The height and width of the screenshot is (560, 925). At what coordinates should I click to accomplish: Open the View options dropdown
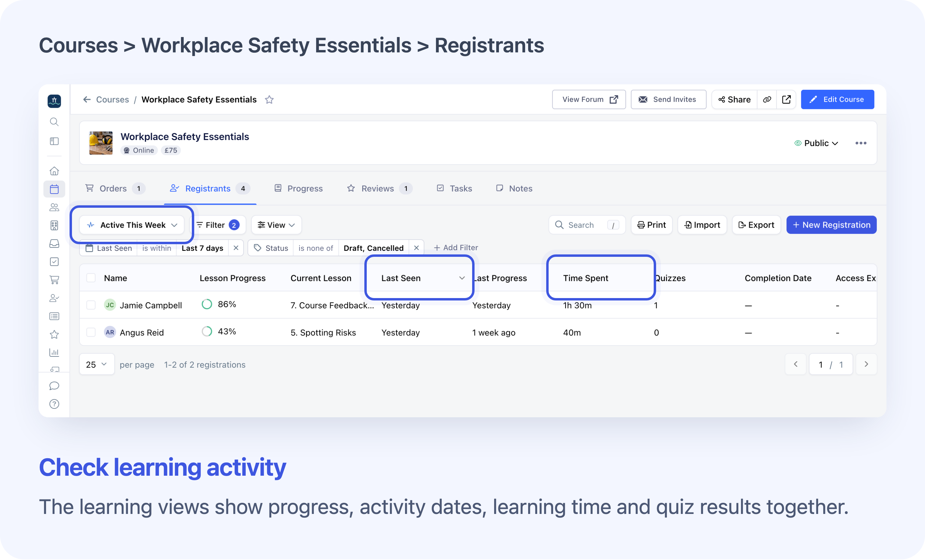tap(276, 225)
